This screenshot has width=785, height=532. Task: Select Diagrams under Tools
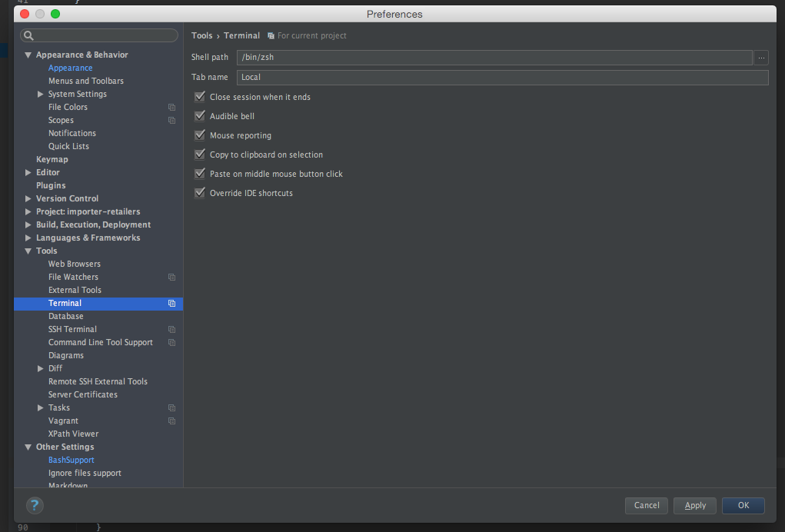[65, 355]
